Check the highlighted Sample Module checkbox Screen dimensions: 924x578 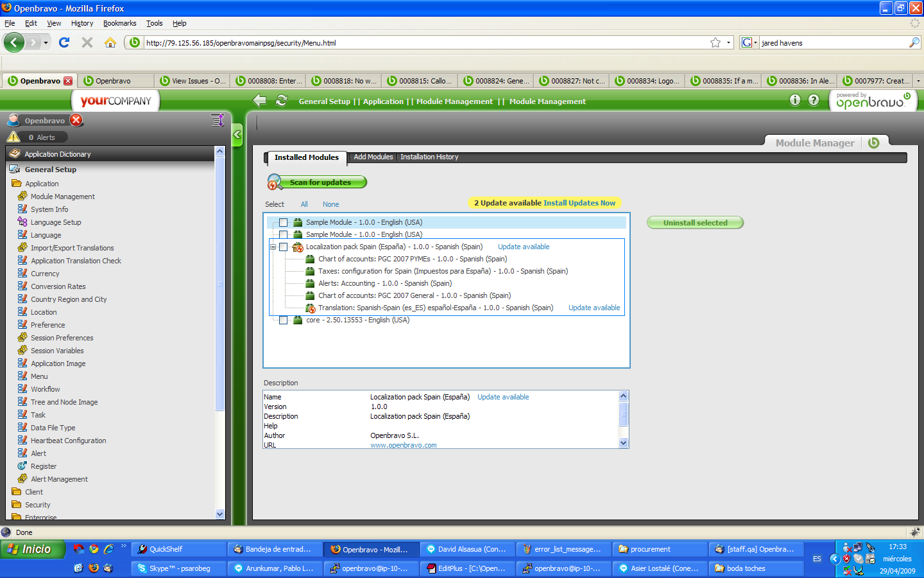[x=283, y=223]
